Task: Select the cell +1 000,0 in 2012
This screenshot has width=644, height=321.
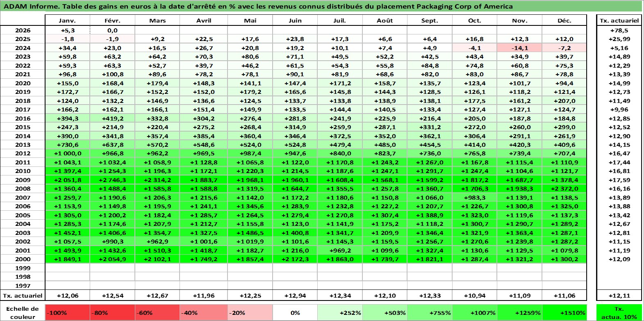Action: click(67, 153)
